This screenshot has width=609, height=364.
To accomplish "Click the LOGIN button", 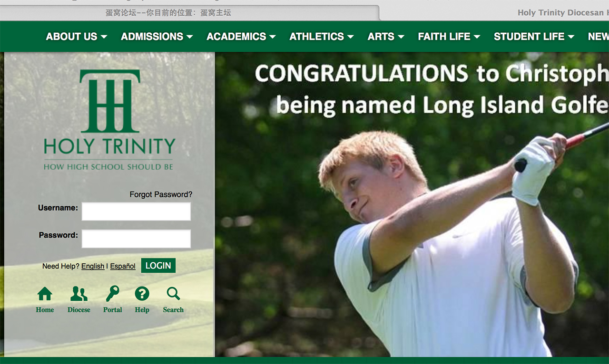I will pos(158,266).
